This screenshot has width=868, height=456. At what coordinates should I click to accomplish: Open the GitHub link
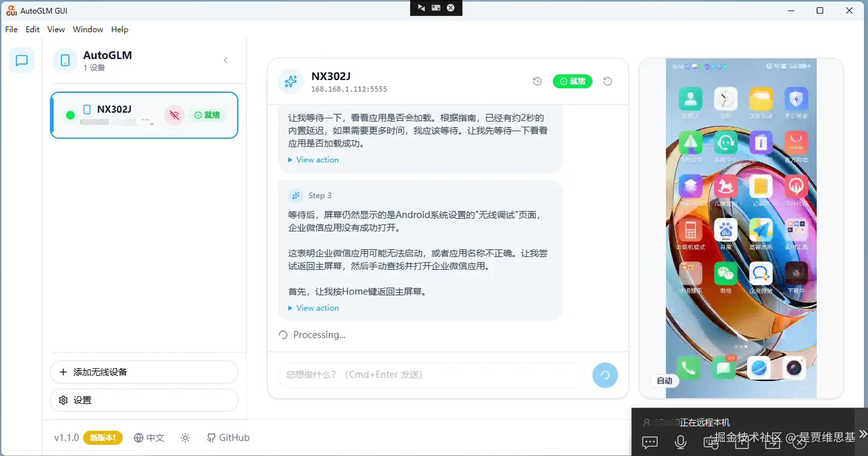click(x=228, y=437)
